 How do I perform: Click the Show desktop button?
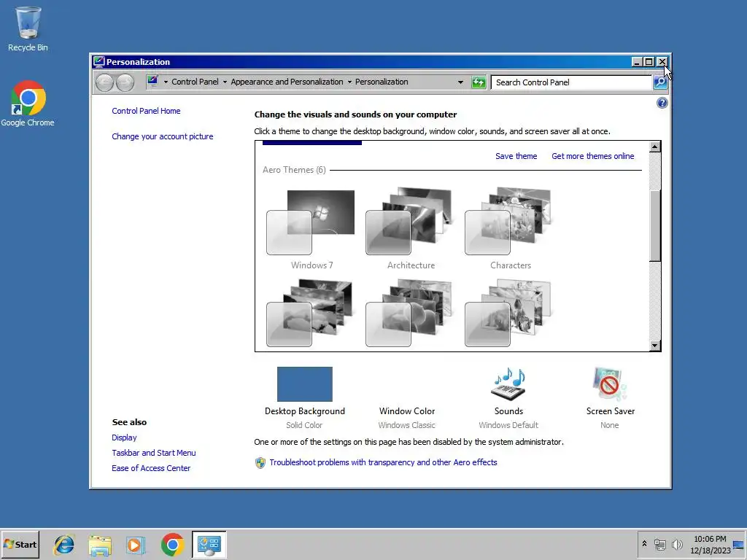pos(740,544)
